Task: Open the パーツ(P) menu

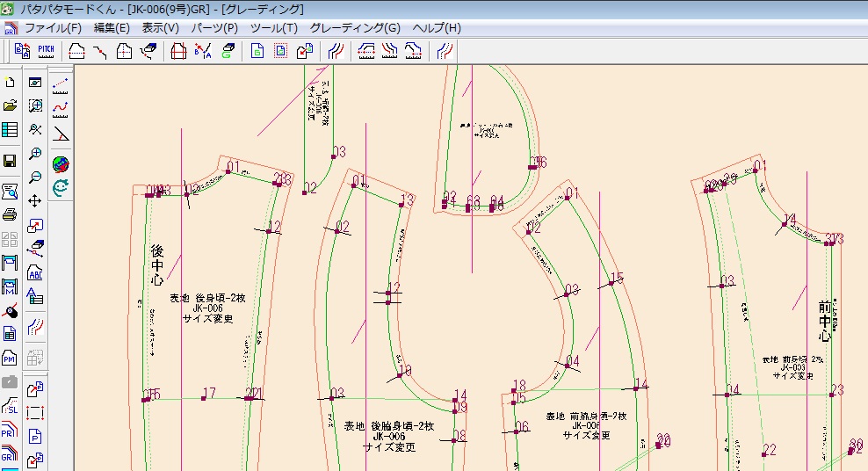Action: [214, 27]
